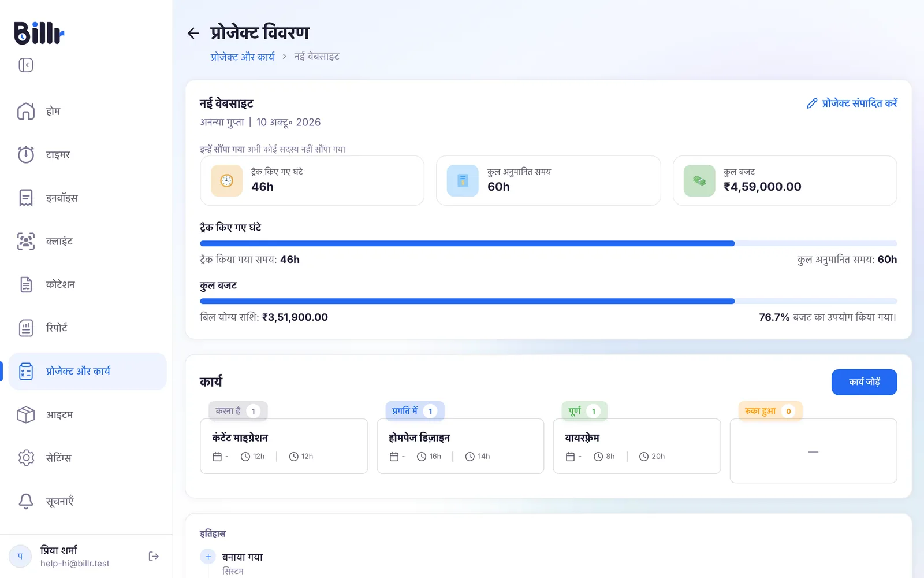Open the वायरफ़्रेम task card

coord(637,446)
